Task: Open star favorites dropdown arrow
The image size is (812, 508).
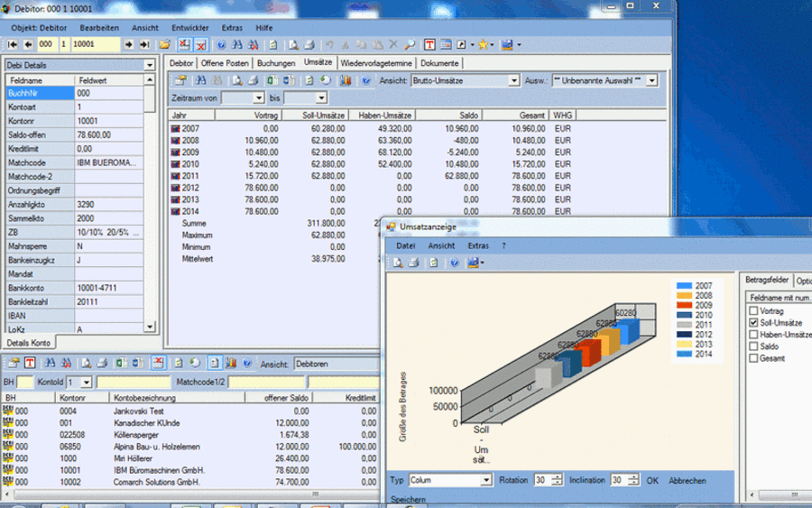Action: (x=492, y=45)
